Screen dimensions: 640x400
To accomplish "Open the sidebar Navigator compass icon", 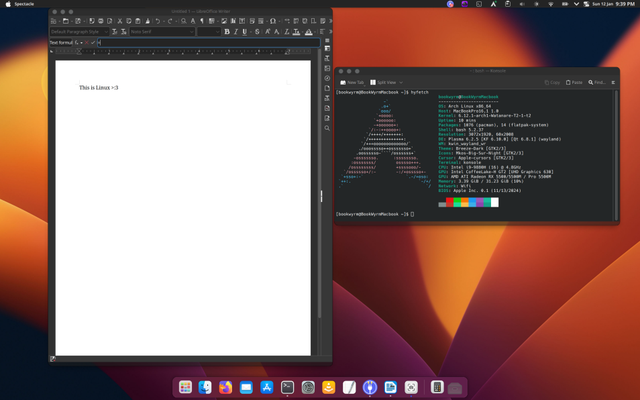I will tap(327, 78).
